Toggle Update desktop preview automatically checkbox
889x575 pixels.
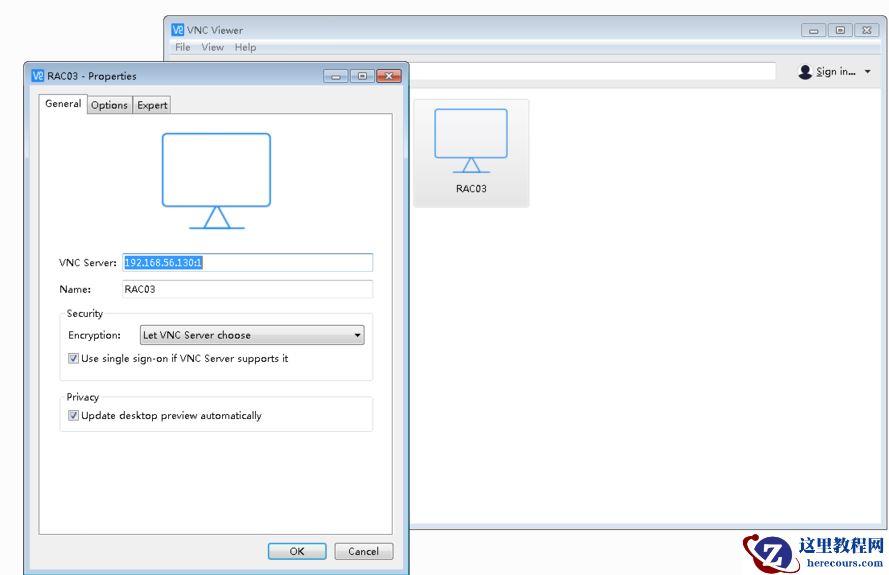point(73,416)
